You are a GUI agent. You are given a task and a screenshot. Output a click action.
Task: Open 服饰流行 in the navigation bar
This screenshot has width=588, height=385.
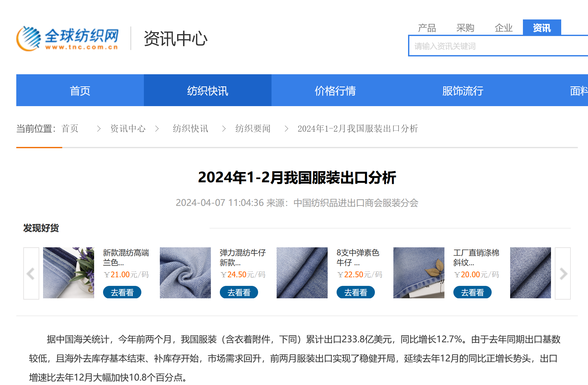click(463, 91)
